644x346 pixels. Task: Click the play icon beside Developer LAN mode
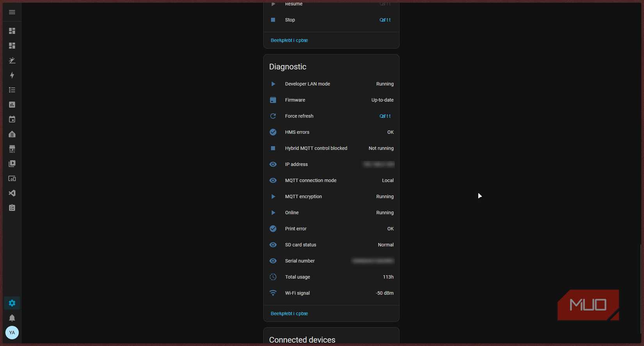click(x=273, y=84)
